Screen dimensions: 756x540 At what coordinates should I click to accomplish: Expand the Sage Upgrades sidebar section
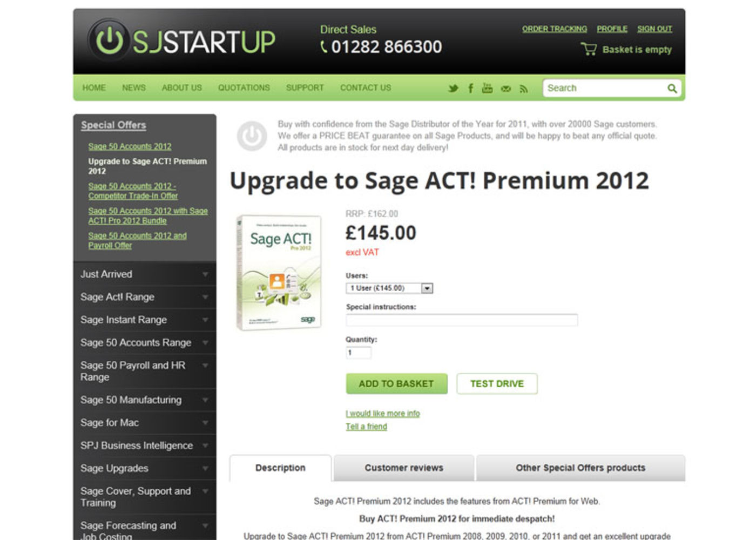click(144, 469)
